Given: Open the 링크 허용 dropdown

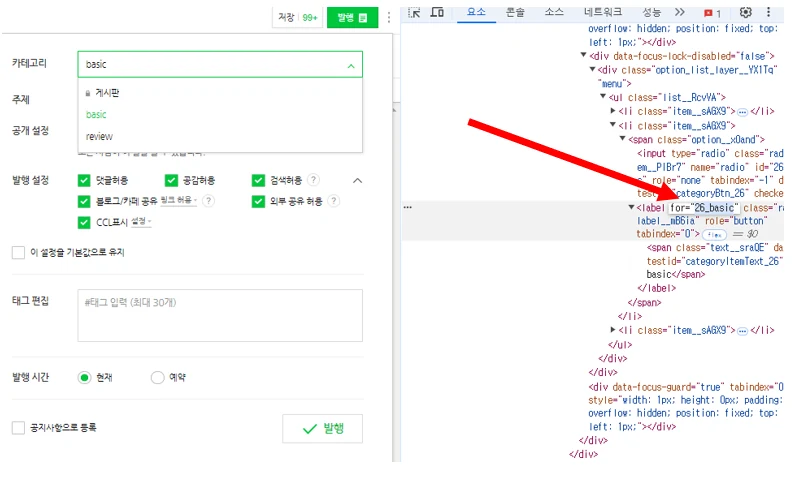Looking at the screenshot, I should pos(179,201).
